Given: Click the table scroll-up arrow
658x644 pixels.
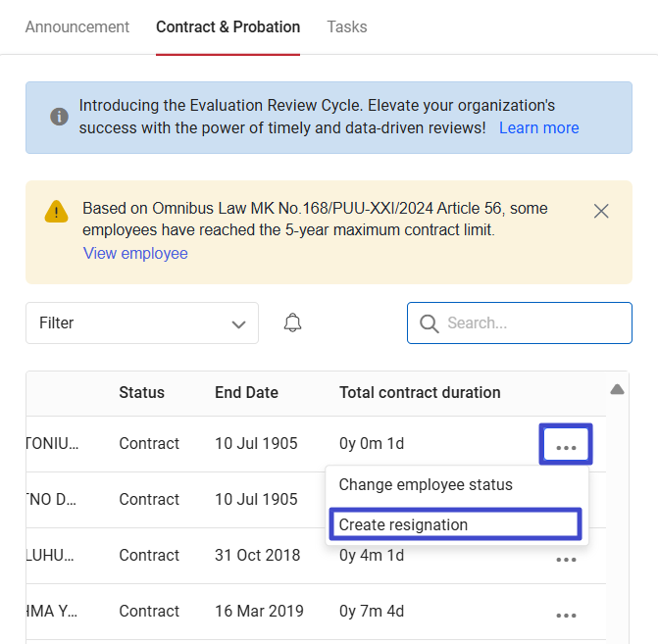Looking at the screenshot, I should point(617,389).
